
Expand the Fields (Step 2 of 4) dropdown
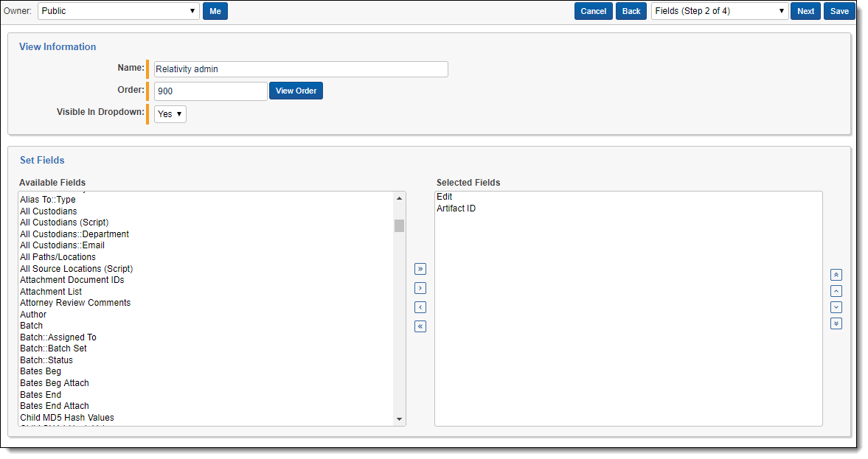pyautogui.click(x=720, y=11)
